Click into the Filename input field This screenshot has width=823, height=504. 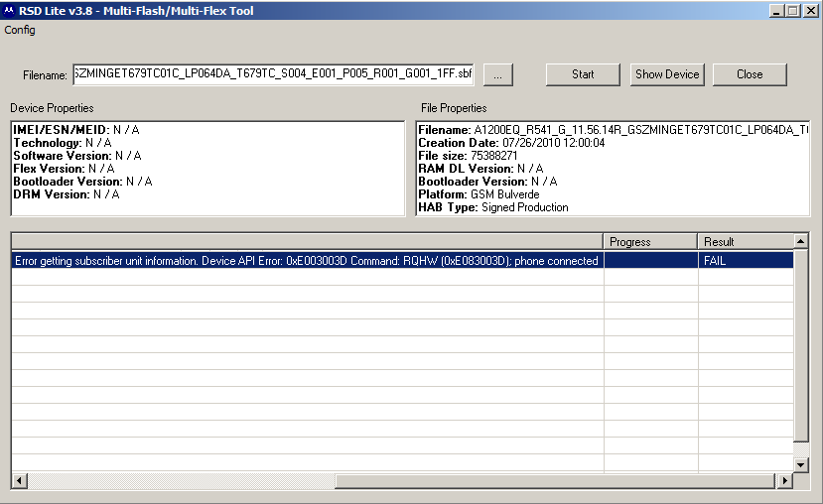click(273, 74)
